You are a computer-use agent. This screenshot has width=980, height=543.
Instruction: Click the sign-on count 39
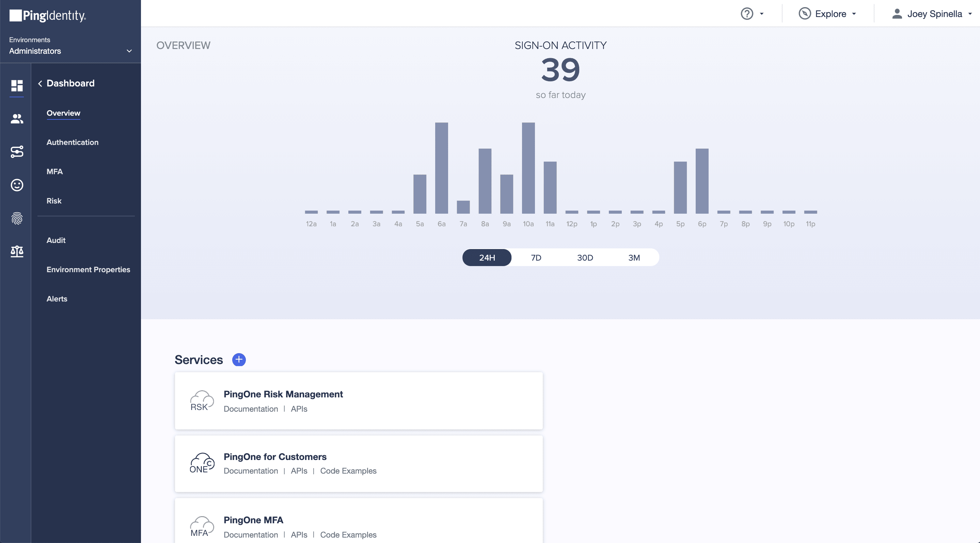[x=560, y=70]
